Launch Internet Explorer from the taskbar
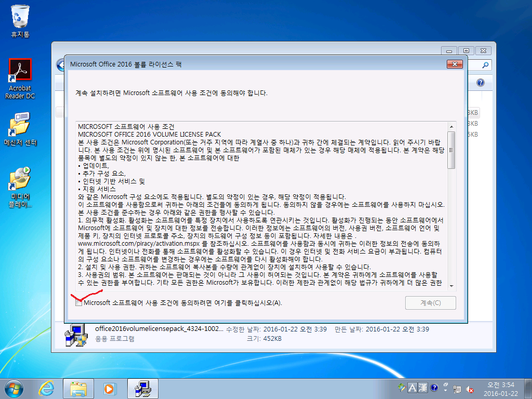 pyautogui.click(x=46, y=389)
